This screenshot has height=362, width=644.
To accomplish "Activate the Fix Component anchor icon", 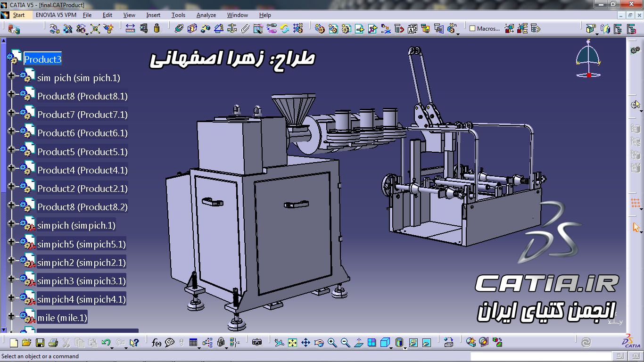I will point(231,28).
